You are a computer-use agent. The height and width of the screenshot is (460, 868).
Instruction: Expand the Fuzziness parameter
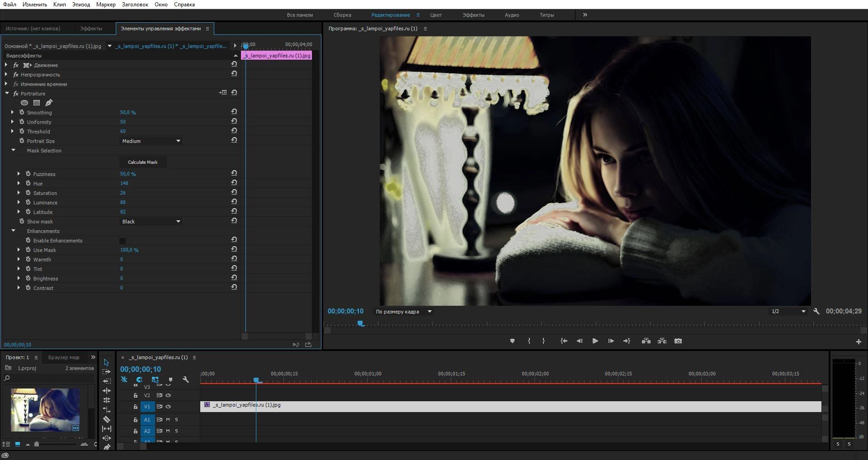click(x=19, y=174)
